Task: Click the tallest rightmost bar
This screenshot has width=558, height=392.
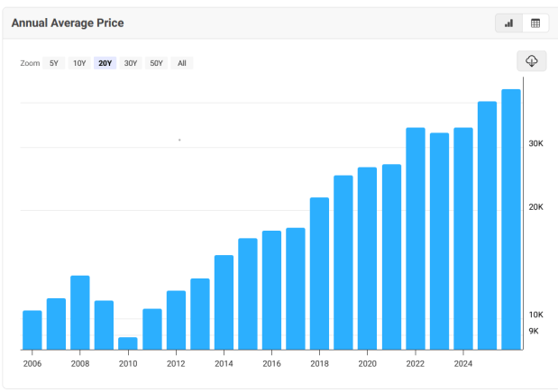Action: (511, 219)
